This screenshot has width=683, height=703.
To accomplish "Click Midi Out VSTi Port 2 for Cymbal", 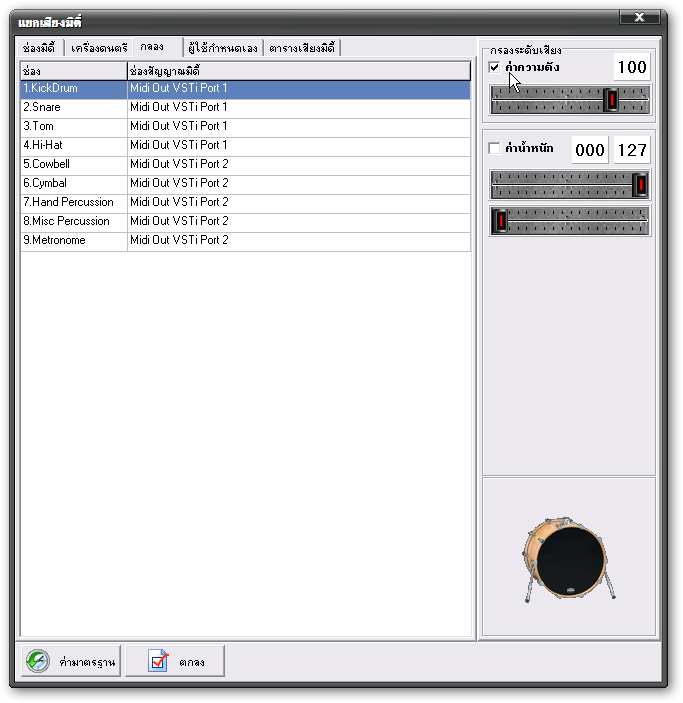I will (179, 183).
